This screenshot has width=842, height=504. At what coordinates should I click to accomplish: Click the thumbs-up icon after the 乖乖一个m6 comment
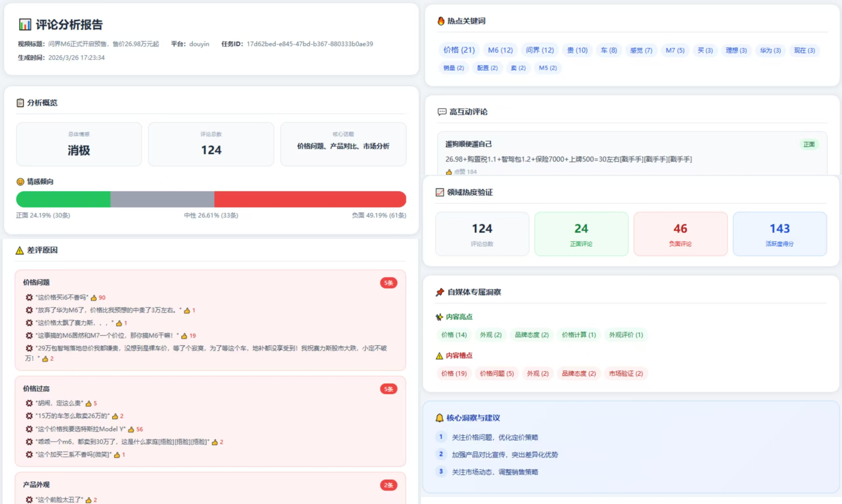tap(215, 442)
